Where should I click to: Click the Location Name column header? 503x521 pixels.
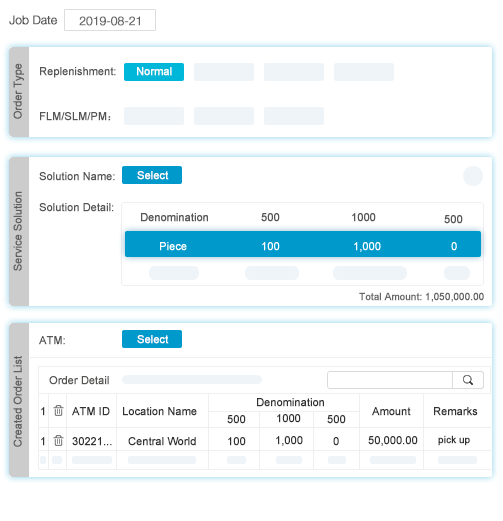pyautogui.click(x=159, y=411)
